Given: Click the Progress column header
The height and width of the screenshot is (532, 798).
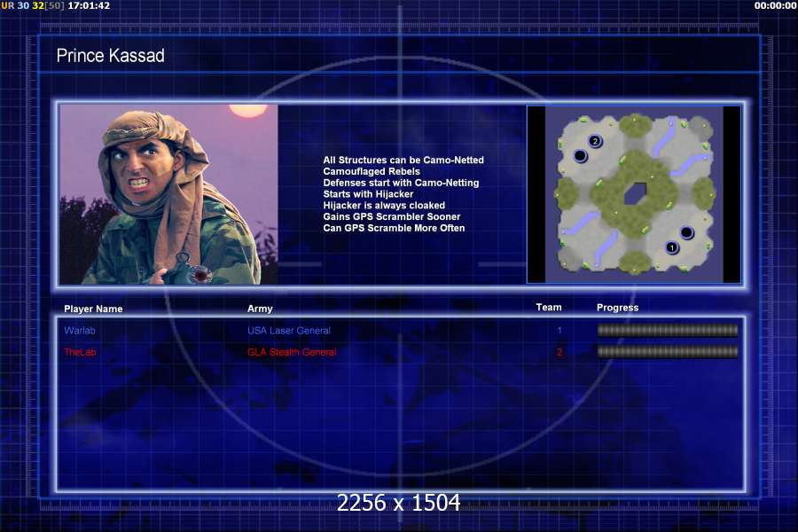Looking at the screenshot, I should click(x=617, y=308).
